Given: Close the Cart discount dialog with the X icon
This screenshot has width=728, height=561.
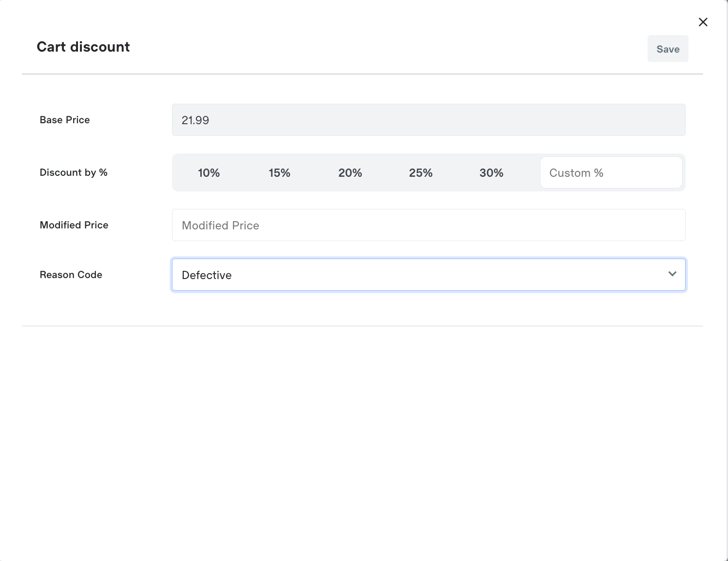Looking at the screenshot, I should tap(703, 22).
